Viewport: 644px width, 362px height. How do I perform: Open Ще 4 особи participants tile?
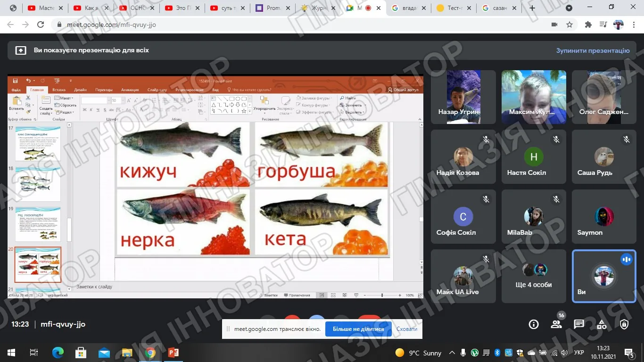coord(534,276)
